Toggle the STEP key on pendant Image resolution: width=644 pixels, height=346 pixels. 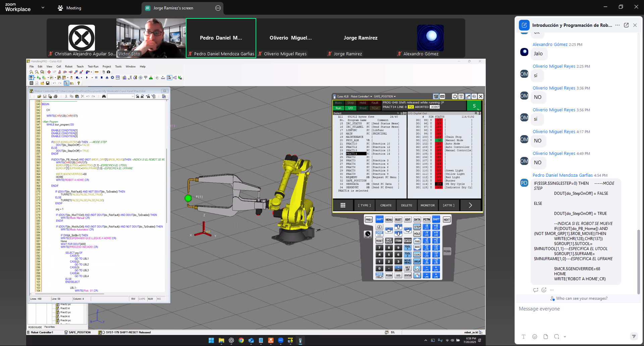417,227
